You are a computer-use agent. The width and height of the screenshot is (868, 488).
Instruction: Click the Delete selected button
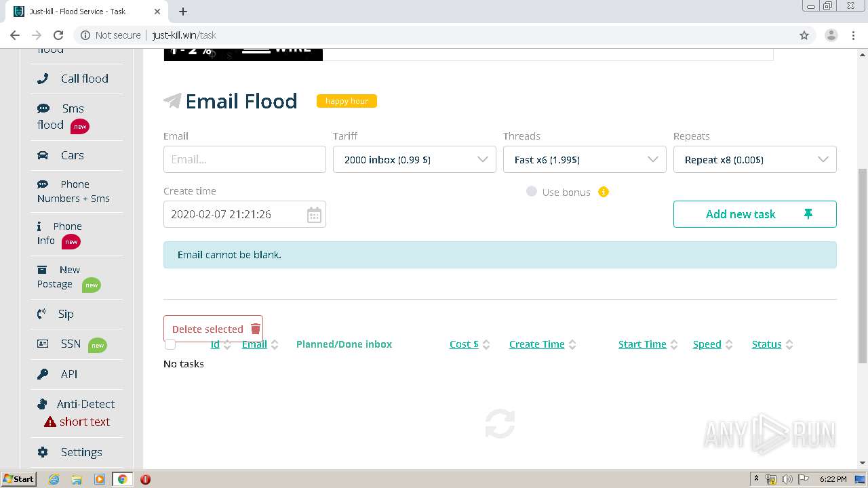213,329
